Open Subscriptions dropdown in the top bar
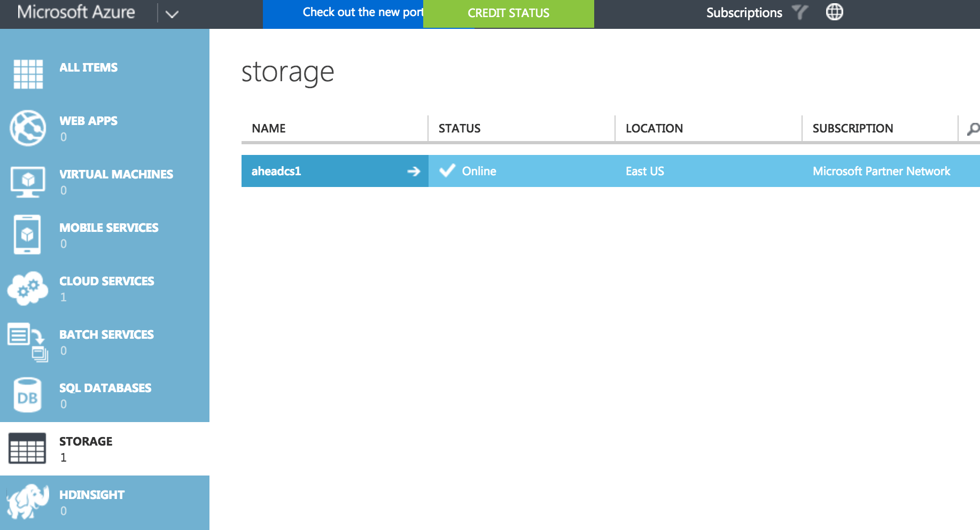The image size is (980, 530). point(744,12)
